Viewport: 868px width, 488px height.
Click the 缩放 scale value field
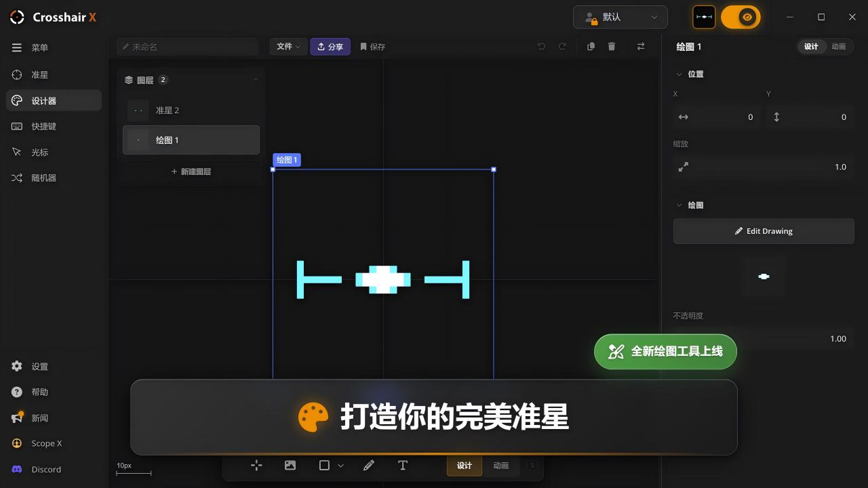point(764,167)
